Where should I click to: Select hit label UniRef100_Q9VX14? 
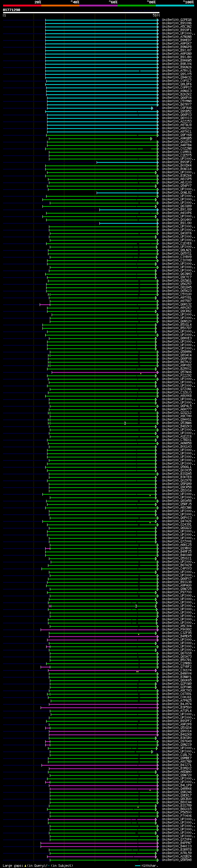[177, 731]
